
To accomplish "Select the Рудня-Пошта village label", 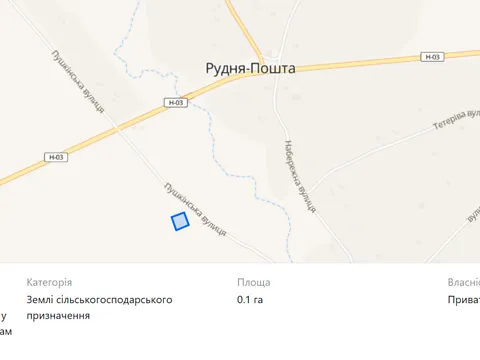I will click(250, 68).
